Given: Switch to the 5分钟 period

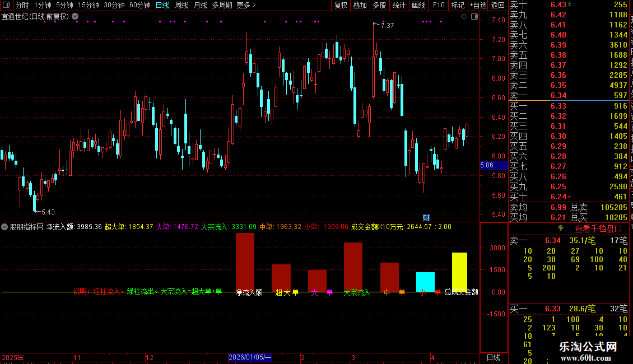Looking at the screenshot, I should (64, 5).
